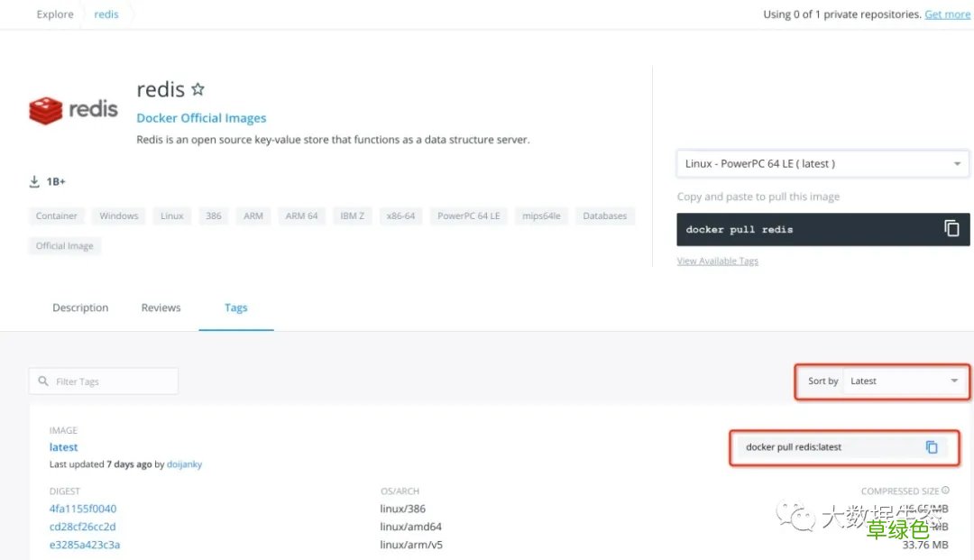Open digest e3285a423c3a

pos(85,545)
